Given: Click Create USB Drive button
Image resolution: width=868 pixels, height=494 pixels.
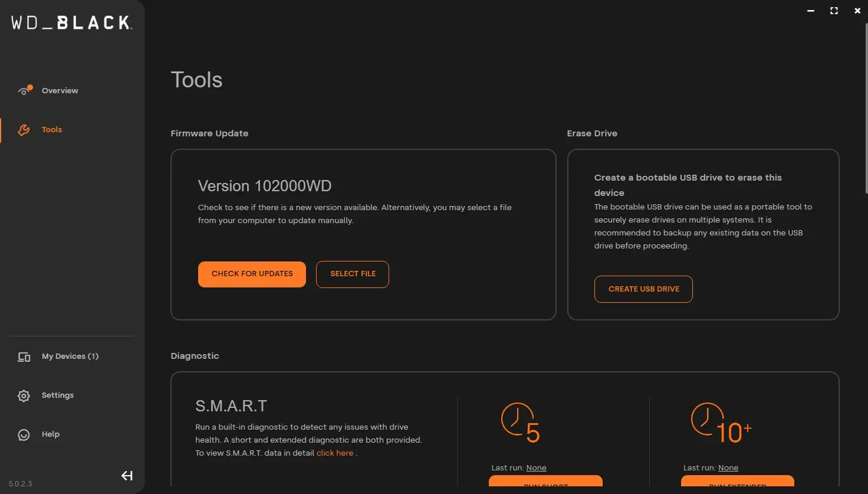Looking at the screenshot, I should click(643, 289).
